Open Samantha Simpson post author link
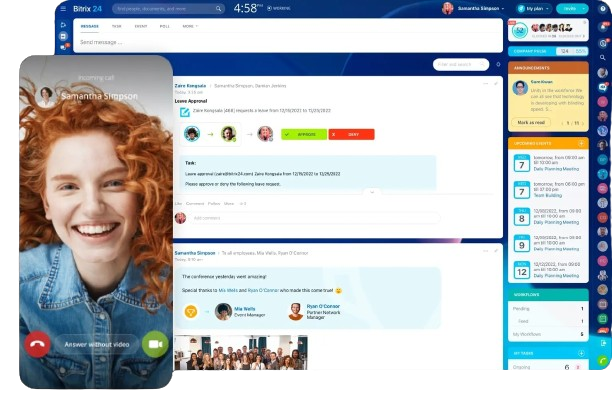 tap(195, 253)
